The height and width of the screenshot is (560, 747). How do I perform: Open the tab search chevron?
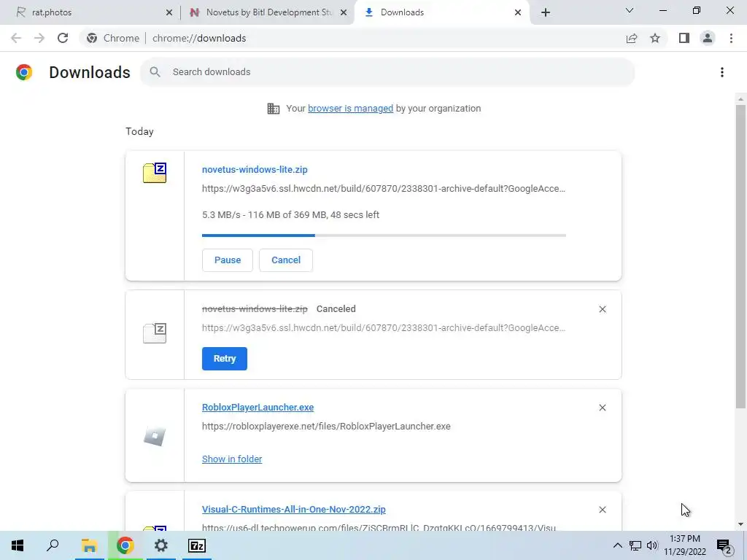(x=630, y=10)
